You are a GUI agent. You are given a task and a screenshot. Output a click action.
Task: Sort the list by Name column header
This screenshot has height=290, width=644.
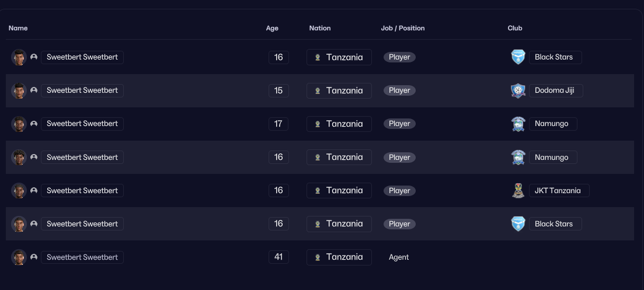click(x=18, y=28)
